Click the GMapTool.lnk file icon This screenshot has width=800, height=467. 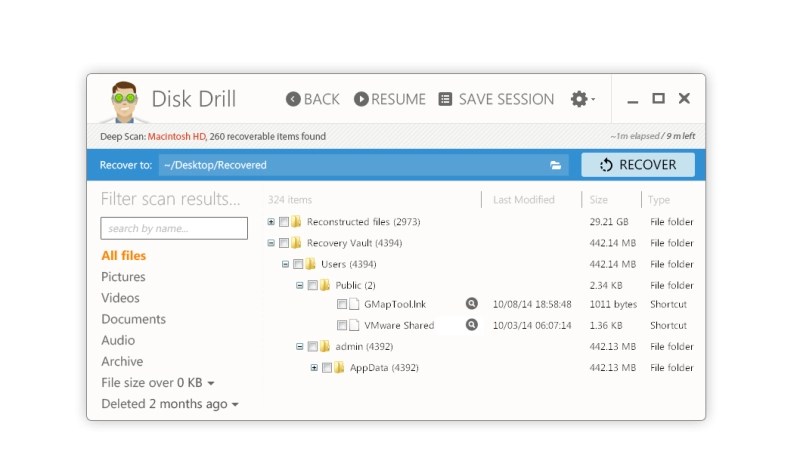[354, 304]
